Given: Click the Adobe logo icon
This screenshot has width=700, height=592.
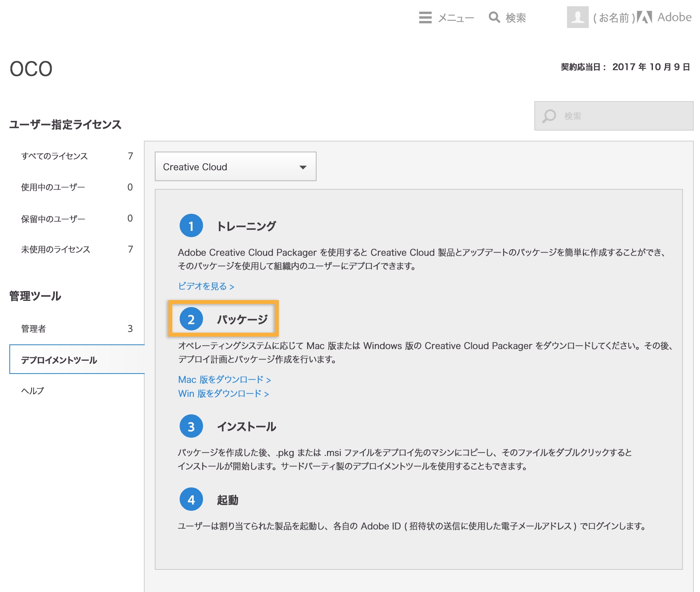Looking at the screenshot, I should click(x=644, y=17).
